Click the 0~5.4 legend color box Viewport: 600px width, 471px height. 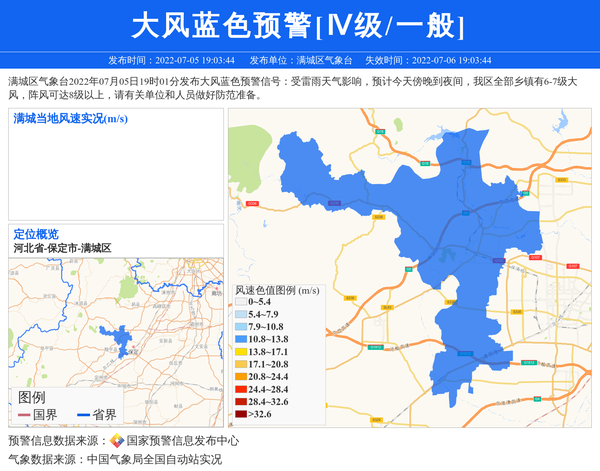[241, 301]
